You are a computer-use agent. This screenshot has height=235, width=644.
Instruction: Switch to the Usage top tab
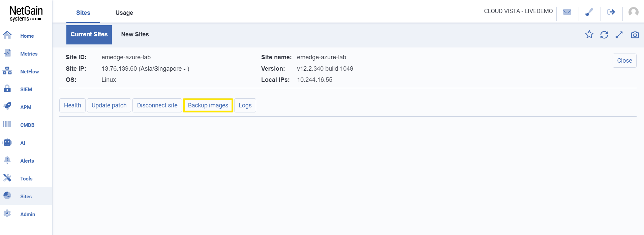pos(124,13)
